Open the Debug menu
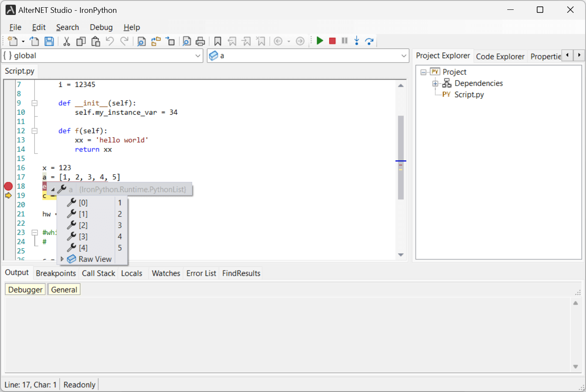This screenshot has width=586, height=392. pyautogui.click(x=101, y=27)
